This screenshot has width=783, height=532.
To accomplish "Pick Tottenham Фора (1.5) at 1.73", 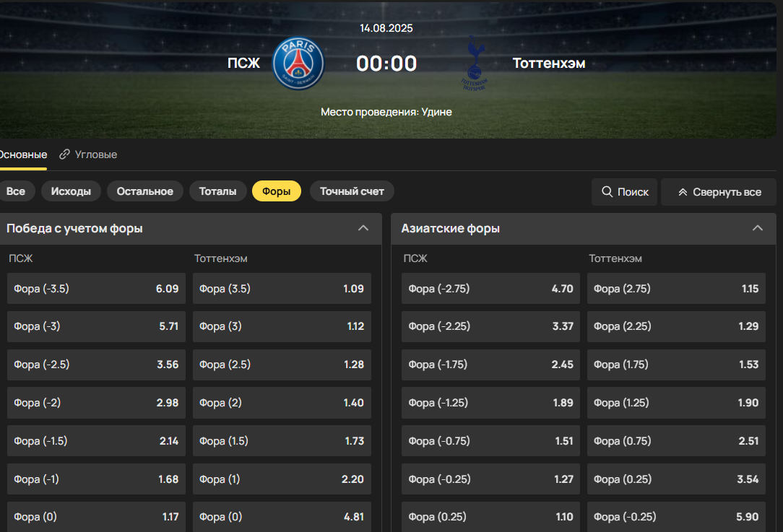I will pos(282,440).
